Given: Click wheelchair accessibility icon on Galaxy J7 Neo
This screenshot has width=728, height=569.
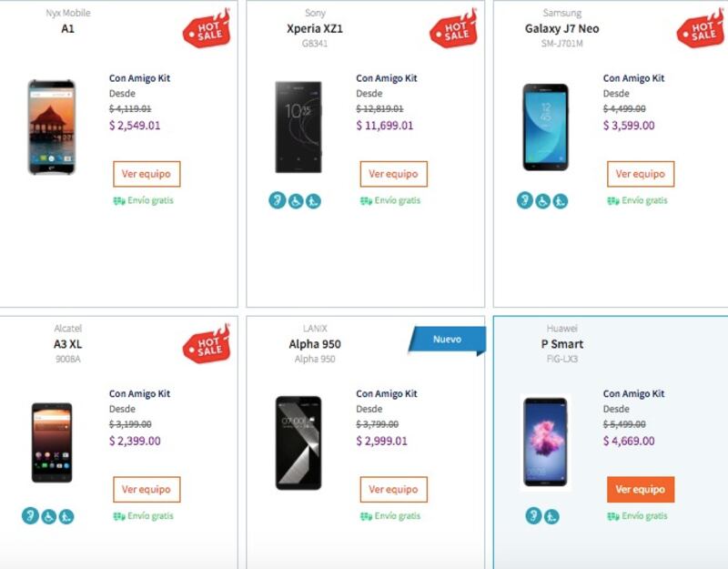Looking at the screenshot, I should pos(542,200).
